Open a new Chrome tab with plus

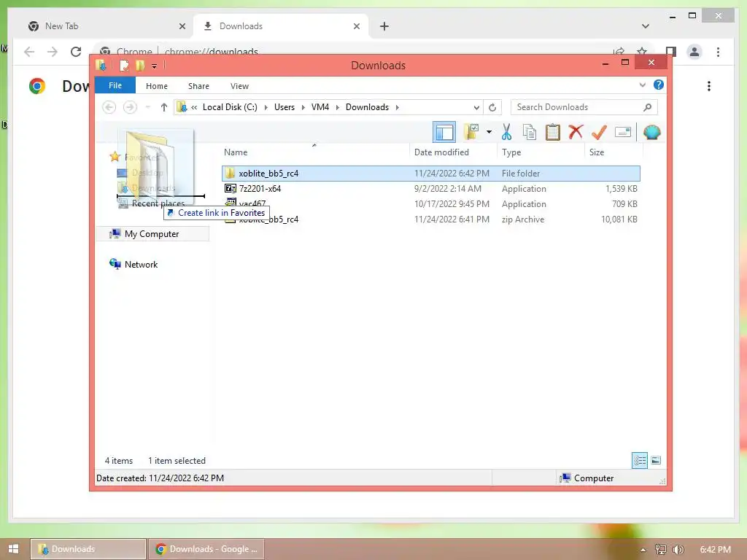(384, 26)
